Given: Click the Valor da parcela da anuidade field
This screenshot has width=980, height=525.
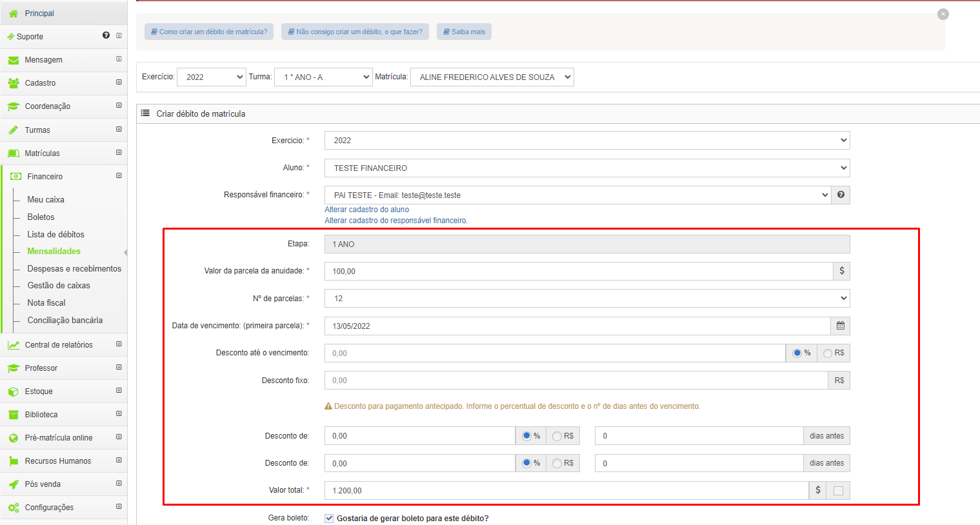Looking at the screenshot, I should (579, 272).
